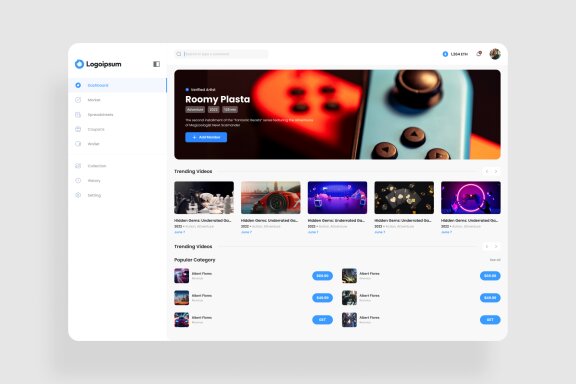Click the Adventure tag on the banner

(x=195, y=110)
